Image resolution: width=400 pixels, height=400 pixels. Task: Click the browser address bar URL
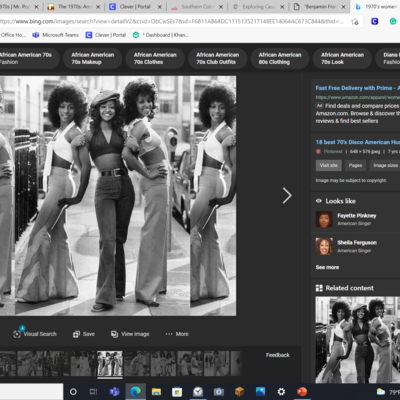pyautogui.click(x=172, y=22)
